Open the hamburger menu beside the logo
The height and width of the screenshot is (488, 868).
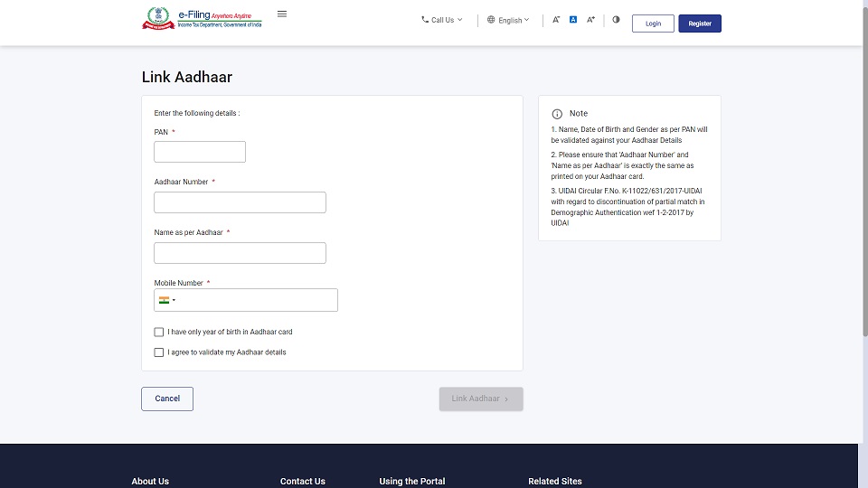[x=282, y=14]
